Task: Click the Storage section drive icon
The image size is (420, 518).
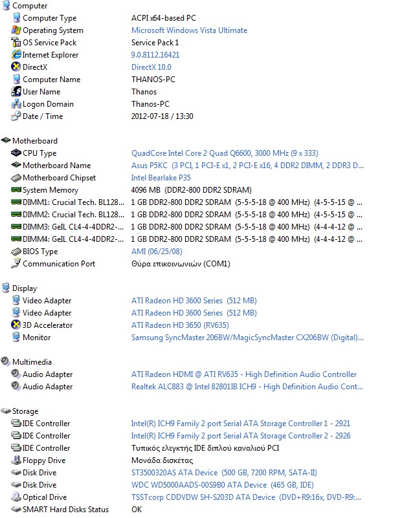Action: point(6,411)
